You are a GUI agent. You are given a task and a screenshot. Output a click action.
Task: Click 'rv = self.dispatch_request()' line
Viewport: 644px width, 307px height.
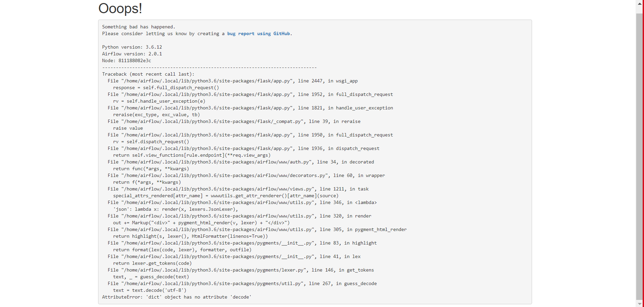(x=151, y=142)
